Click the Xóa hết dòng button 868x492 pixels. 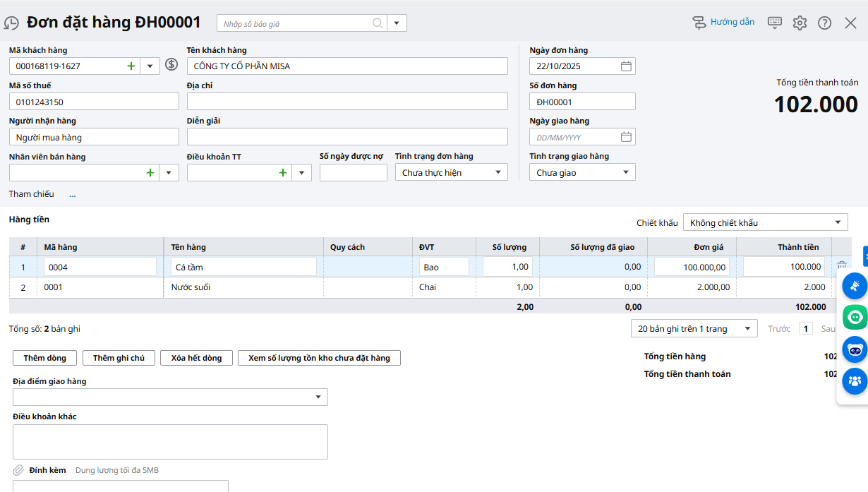click(196, 358)
